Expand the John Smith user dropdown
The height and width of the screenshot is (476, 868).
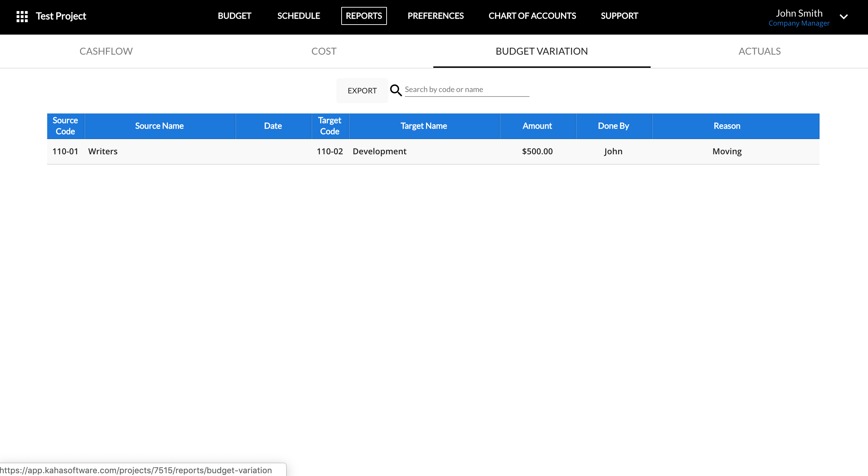(843, 17)
